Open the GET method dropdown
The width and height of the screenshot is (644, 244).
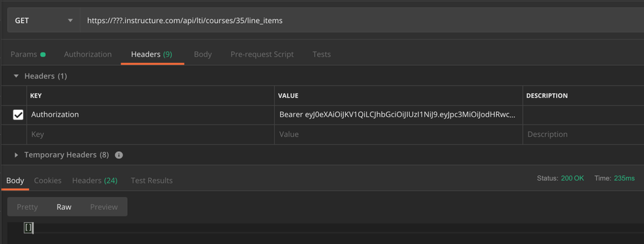[x=43, y=20]
